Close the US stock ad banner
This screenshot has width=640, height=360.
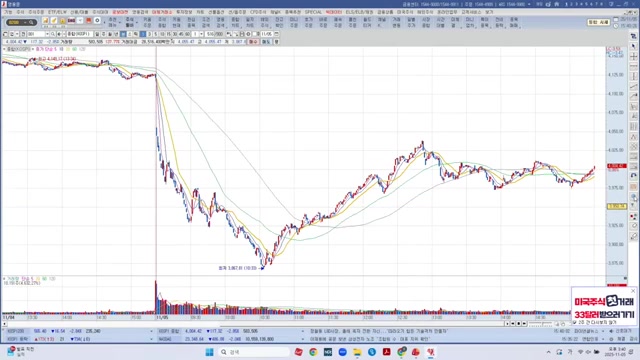pyautogui.click(x=633, y=291)
